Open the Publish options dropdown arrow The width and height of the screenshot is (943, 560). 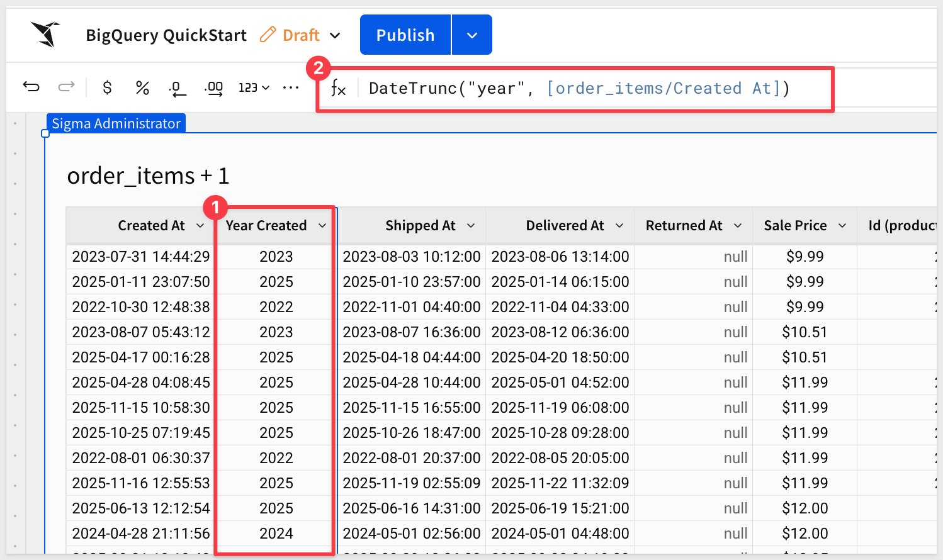pos(472,35)
